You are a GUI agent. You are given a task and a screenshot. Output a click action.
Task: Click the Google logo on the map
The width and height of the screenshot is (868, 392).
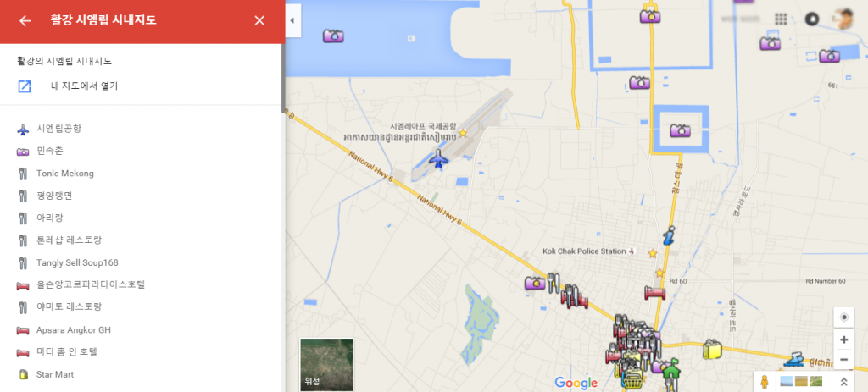click(576, 383)
